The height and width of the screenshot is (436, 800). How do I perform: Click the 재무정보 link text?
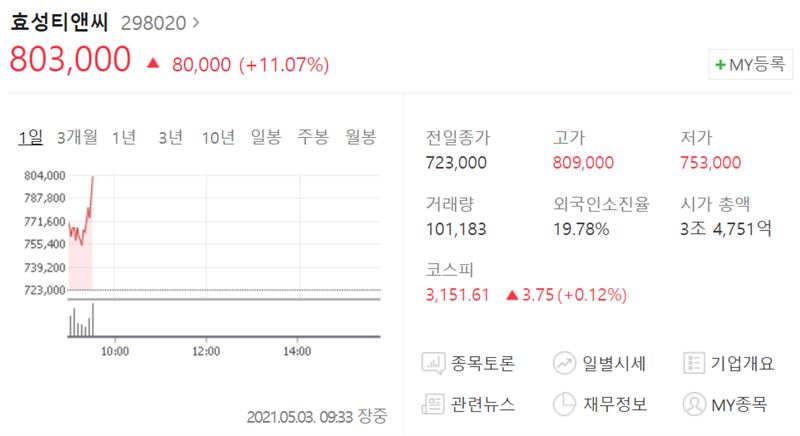[x=616, y=404]
